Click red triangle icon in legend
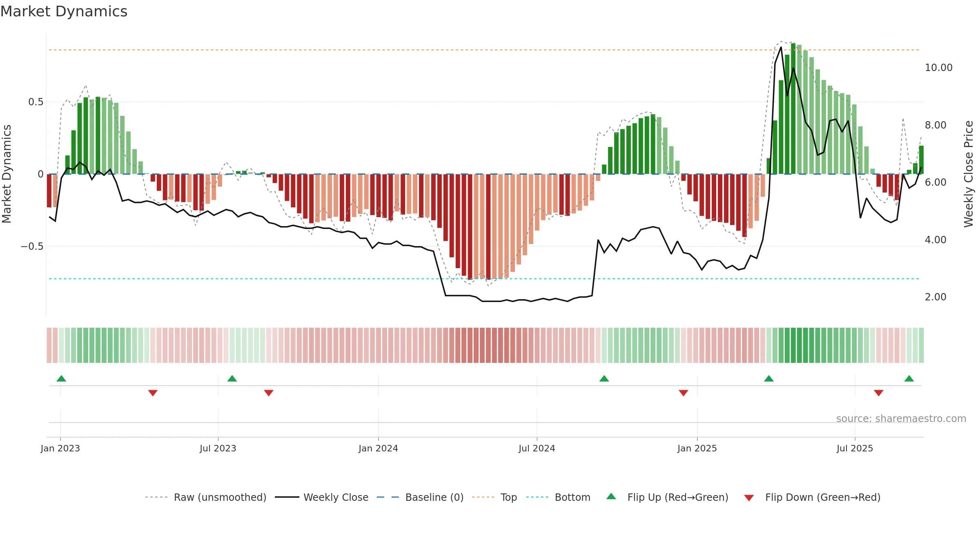 tap(749, 498)
